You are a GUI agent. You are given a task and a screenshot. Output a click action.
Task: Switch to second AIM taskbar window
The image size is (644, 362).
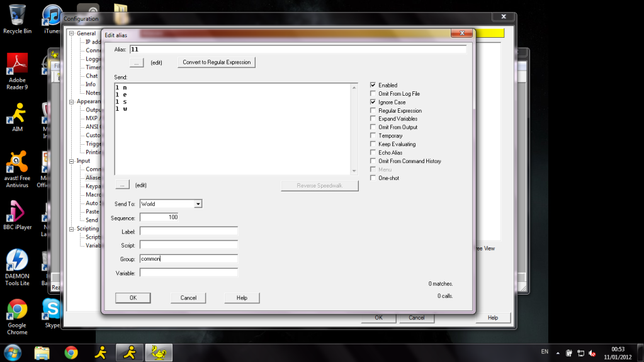coord(130,353)
